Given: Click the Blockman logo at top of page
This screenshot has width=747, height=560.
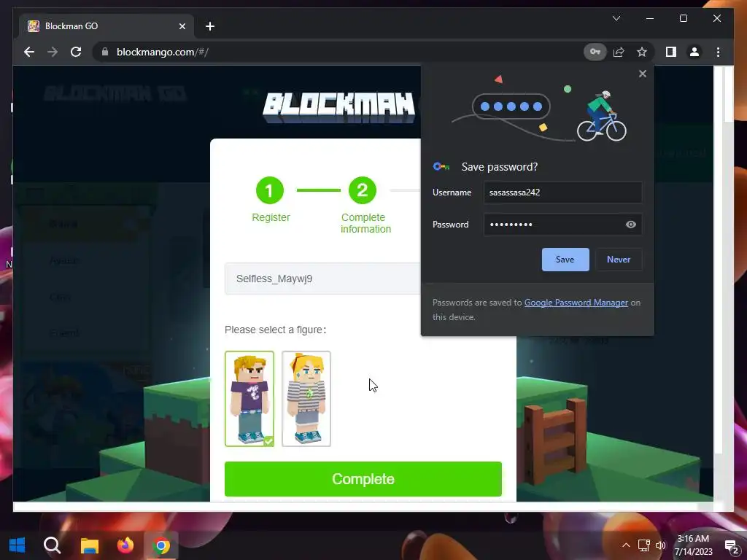Looking at the screenshot, I should click(x=340, y=107).
